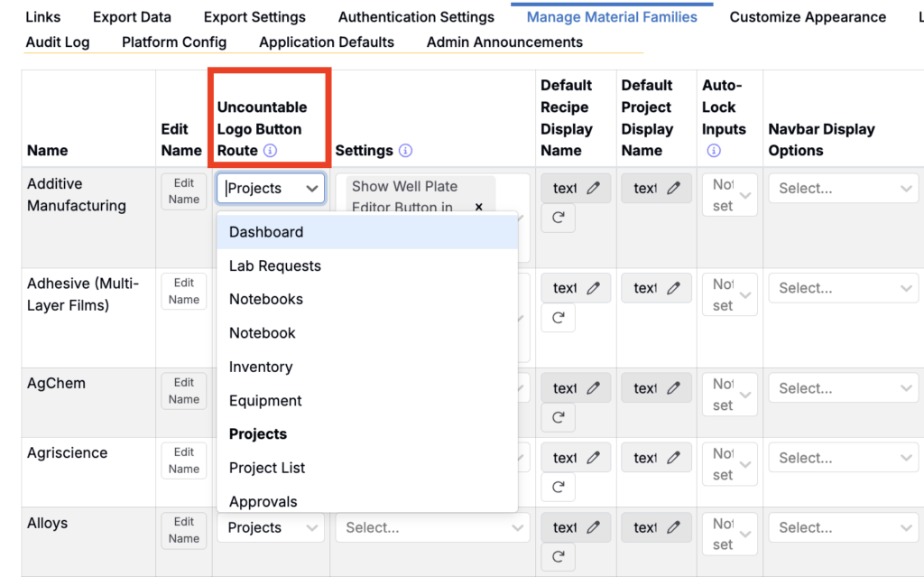Screen dimensions: 924x577
Task: Click info icon beside Uncountable Logo Button Route
Action: pos(270,151)
